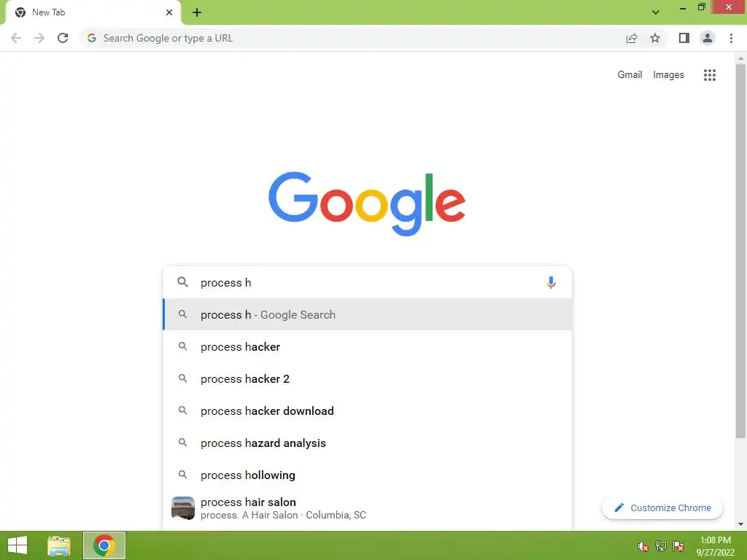Choose the 'process hollowing' suggestion
This screenshot has width=747, height=560.
coord(367,475)
